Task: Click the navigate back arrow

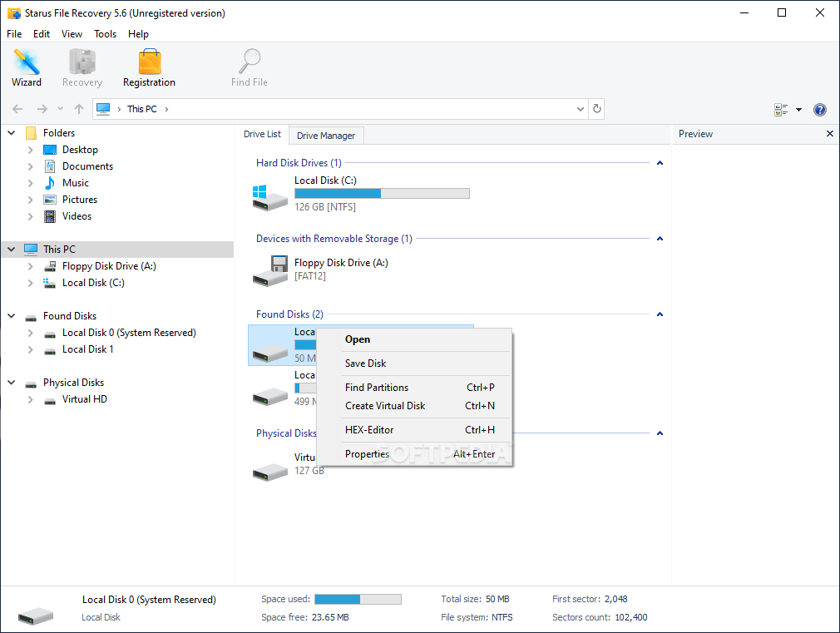Action: (x=17, y=109)
